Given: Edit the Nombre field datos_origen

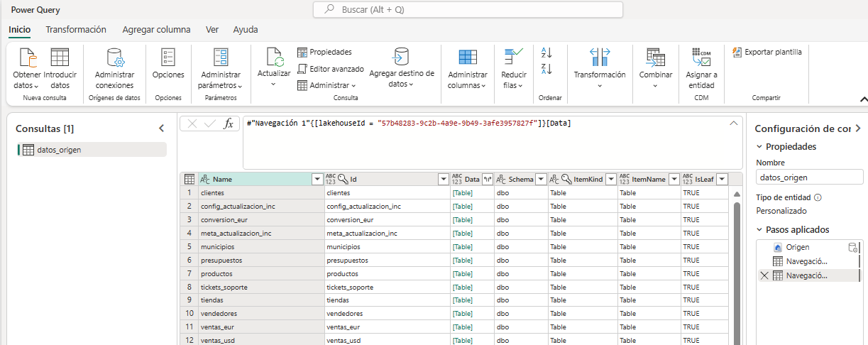Looking at the screenshot, I should point(809,177).
